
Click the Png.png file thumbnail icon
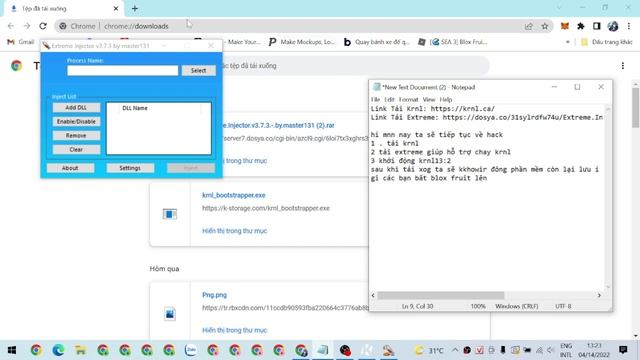pos(170,313)
